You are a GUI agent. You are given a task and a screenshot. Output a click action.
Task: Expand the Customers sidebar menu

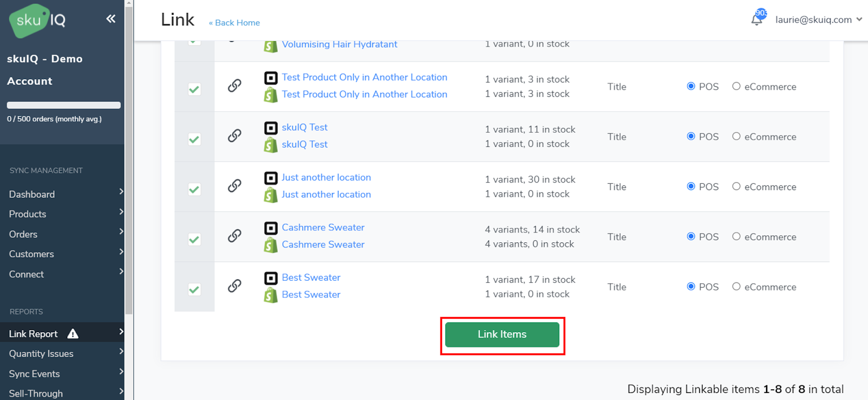(31, 254)
